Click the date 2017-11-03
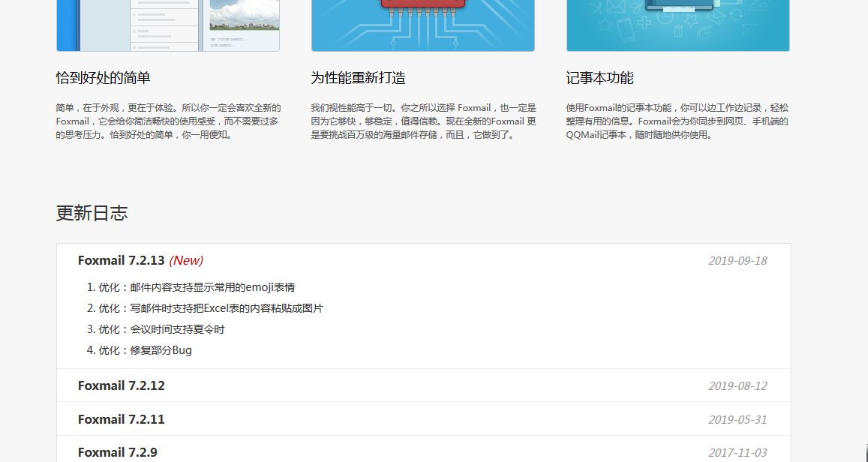 click(737, 453)
